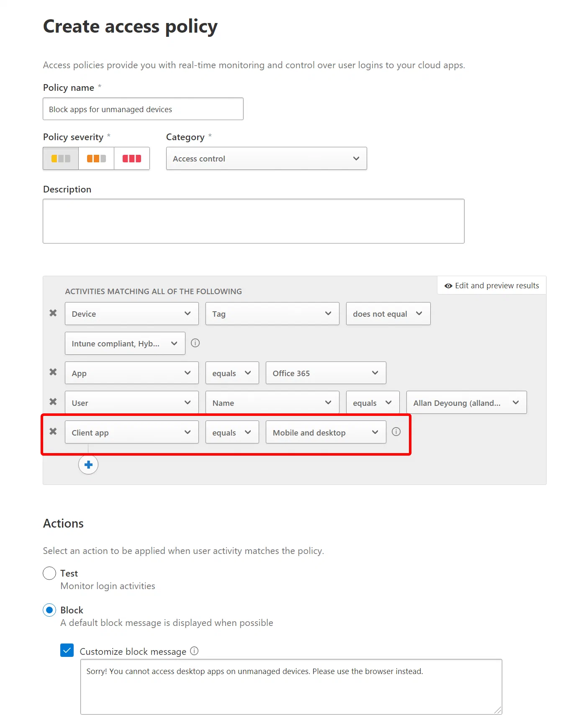Click the custom block message text box
The height and width of the screenshot is (728, 586).
291,687
